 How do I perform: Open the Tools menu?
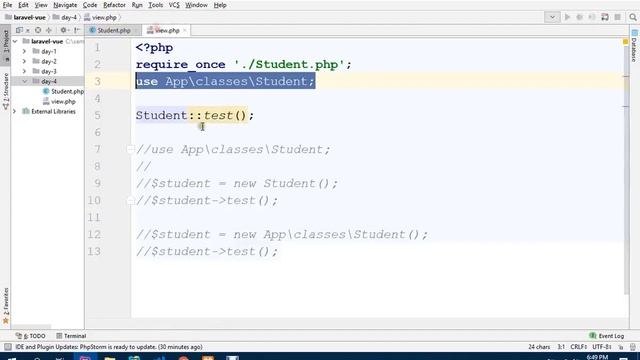[x=156, y=5]
